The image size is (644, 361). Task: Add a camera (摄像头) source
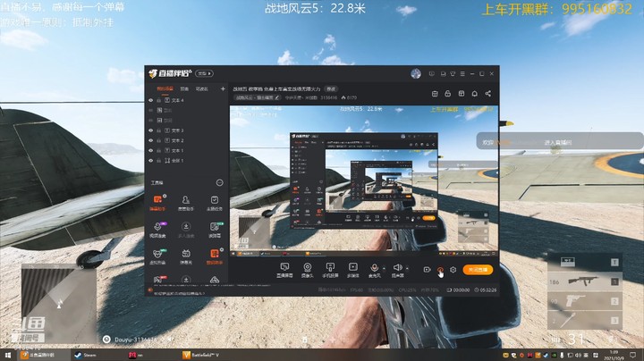click(x=307, y=271)
